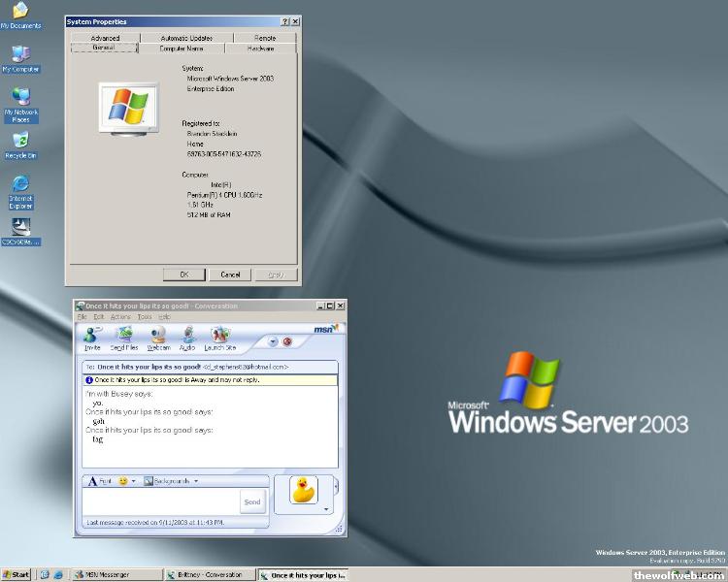Click the red block contact icon
The image size is (728, 582).
point(287,341)
